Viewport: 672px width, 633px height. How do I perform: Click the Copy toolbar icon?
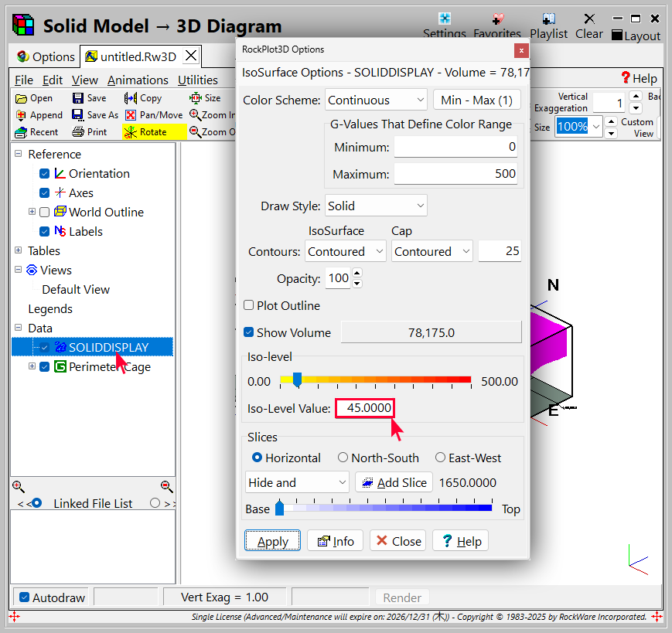point(131,98)
